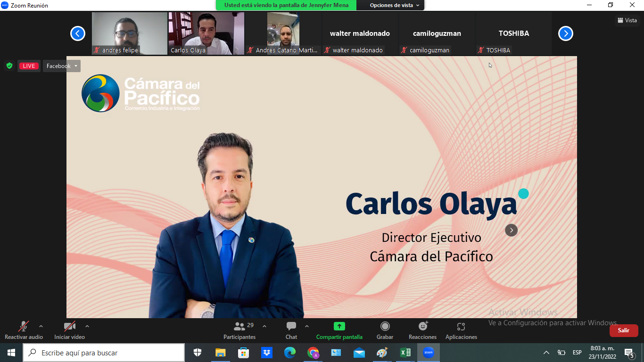644x362 pixels.
Task: Open Dropbox from taskbar
Action: click(267, 353)
